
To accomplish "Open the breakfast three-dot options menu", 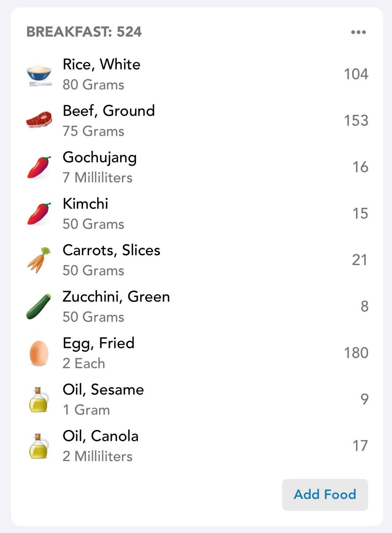I will tap(358, 32).
